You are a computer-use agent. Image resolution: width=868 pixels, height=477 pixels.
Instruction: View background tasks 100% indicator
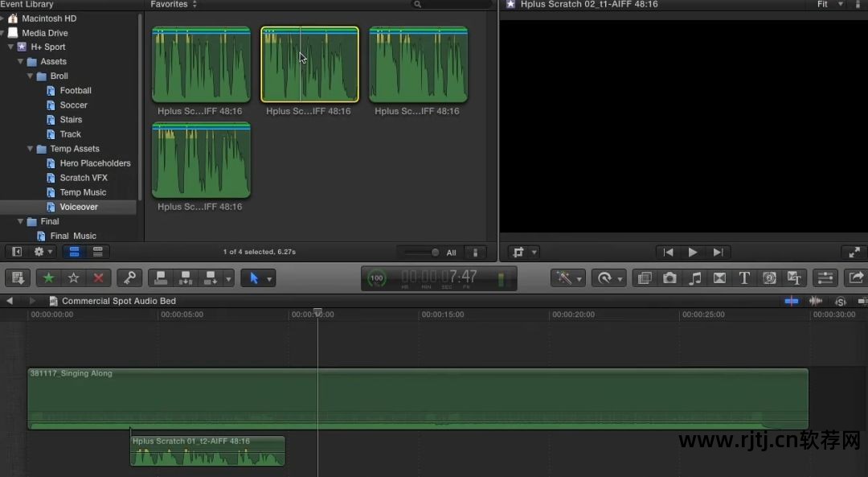[x=377, y=278]
